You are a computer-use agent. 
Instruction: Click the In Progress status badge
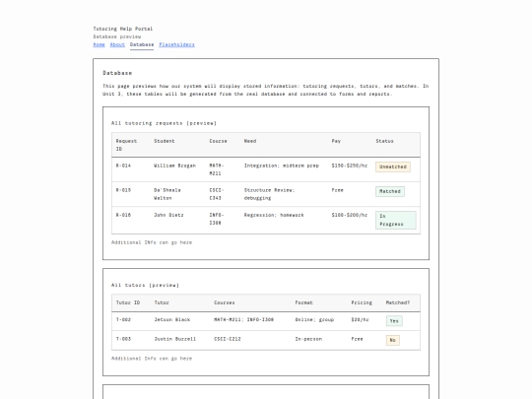pyautogui.click(x=396, y=221)
